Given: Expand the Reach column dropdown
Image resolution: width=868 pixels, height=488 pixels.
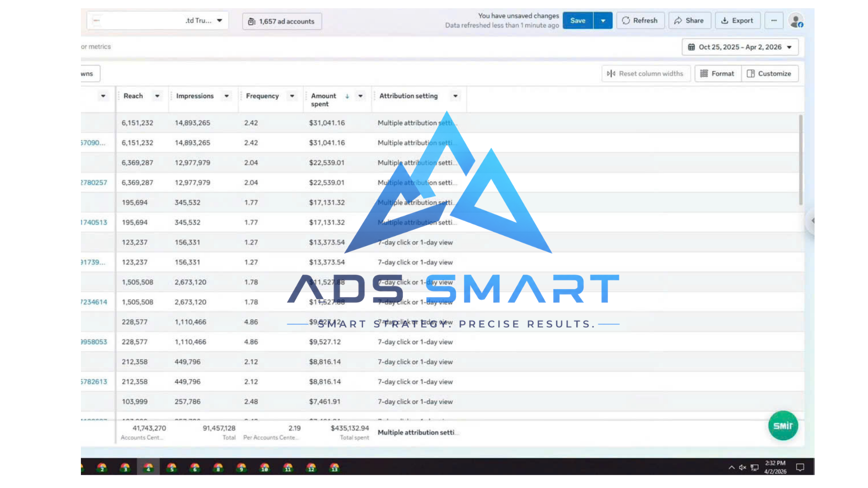Looking at the screenshot, I should click(157, 96).
